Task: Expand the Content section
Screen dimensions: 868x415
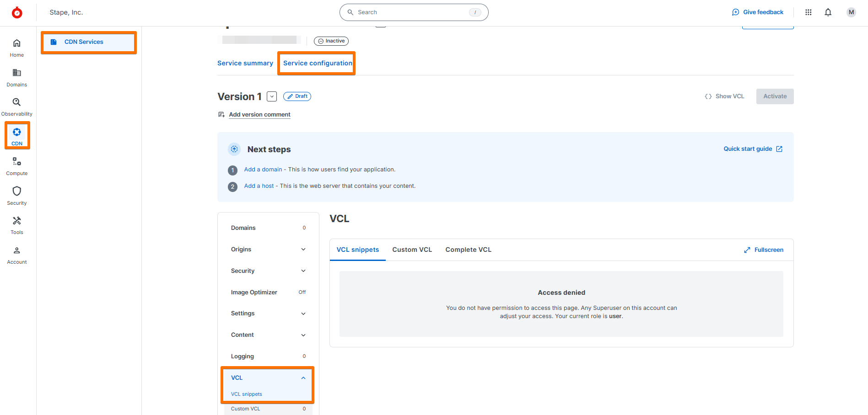Action: click(x=268, y=335)
